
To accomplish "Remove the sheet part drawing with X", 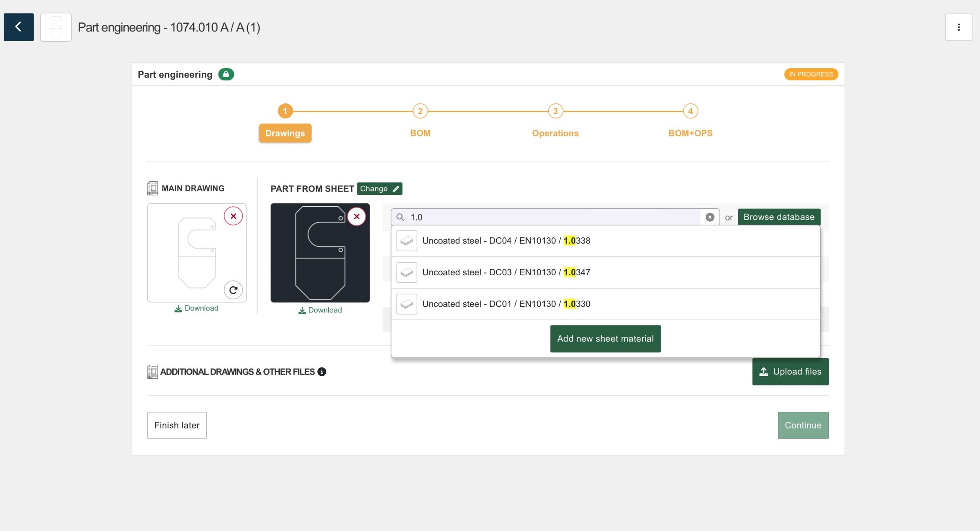I will (x=356, y=216).
